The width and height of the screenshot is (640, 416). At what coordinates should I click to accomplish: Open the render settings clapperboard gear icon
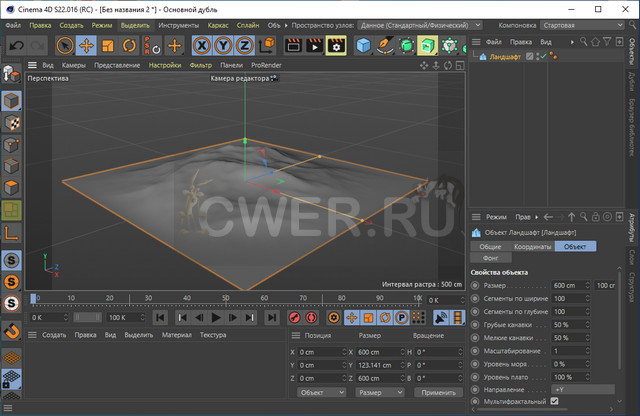point(336,45)
